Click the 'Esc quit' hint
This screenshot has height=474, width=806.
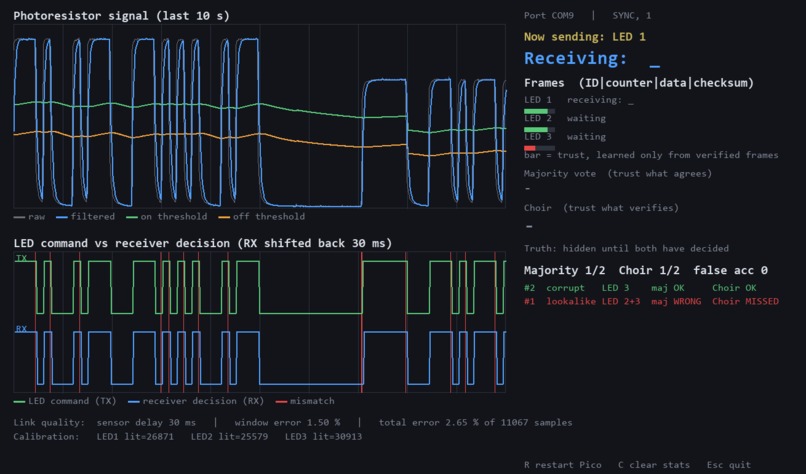click(728, 465)
